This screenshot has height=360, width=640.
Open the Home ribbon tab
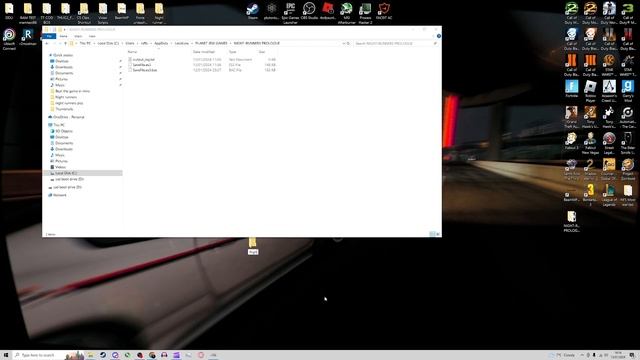[64, 36]
